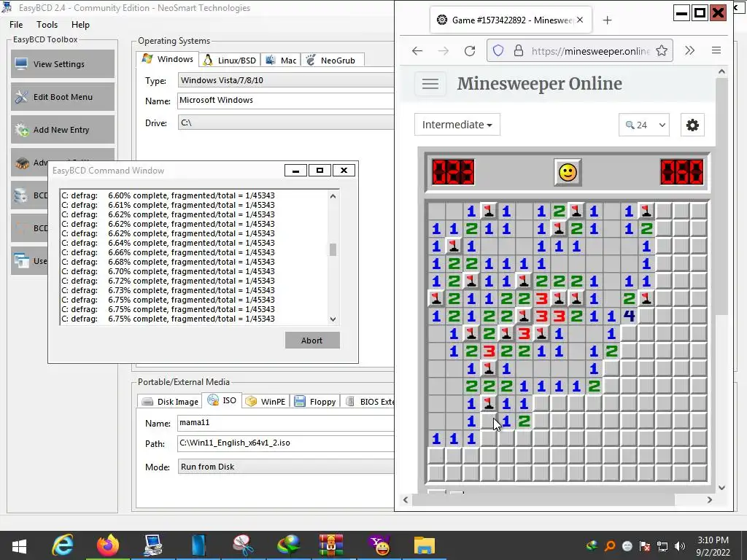Viewport: 747px width, 560px height.
Task: Expand the Drive dropdown showing C:\
Action: point(286,122)
